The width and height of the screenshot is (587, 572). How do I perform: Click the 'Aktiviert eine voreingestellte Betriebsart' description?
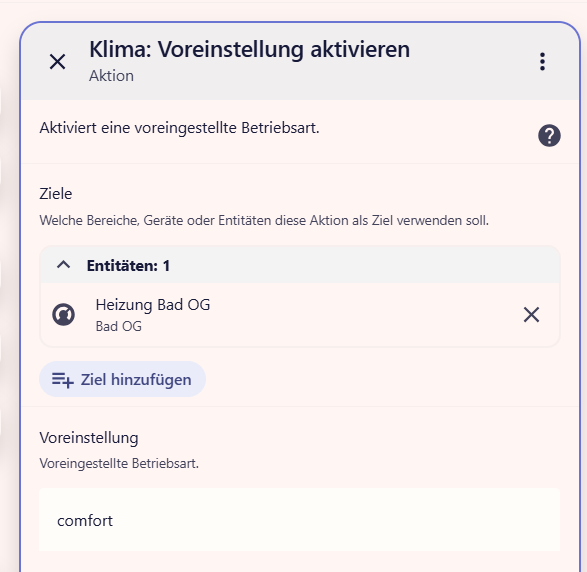179,128
